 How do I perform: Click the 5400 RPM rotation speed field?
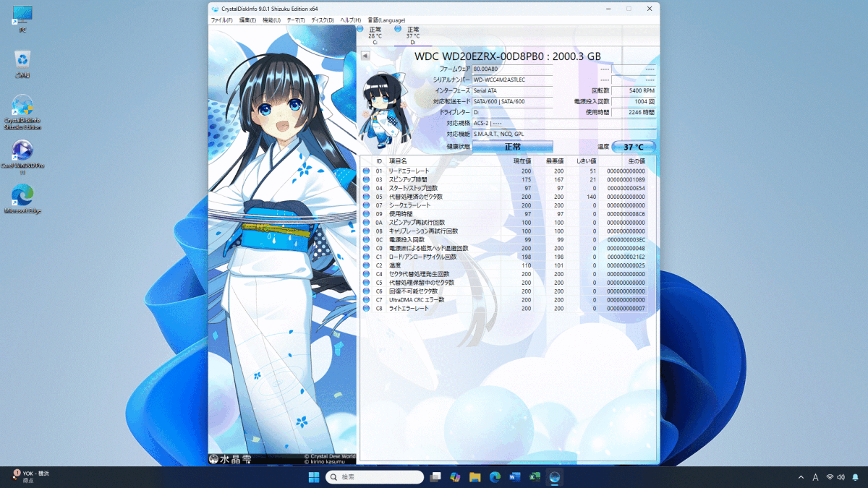634,91
